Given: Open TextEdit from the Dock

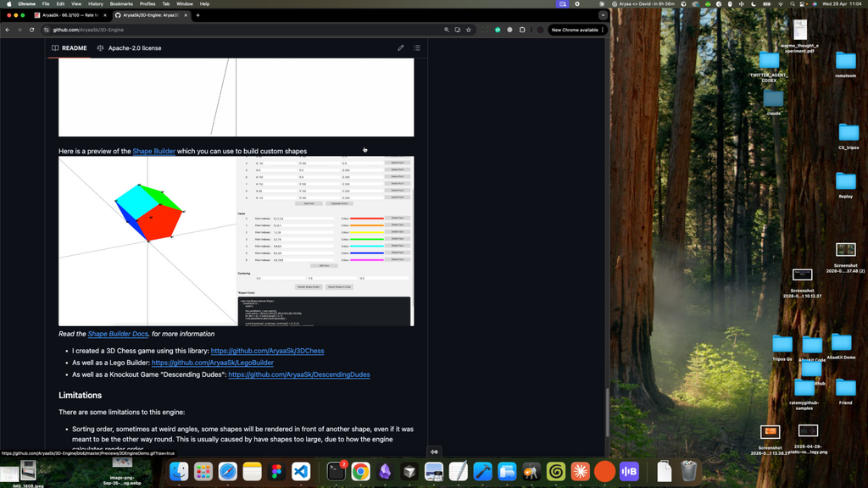Looking at the screenshot, I should [x=459, y=471].
